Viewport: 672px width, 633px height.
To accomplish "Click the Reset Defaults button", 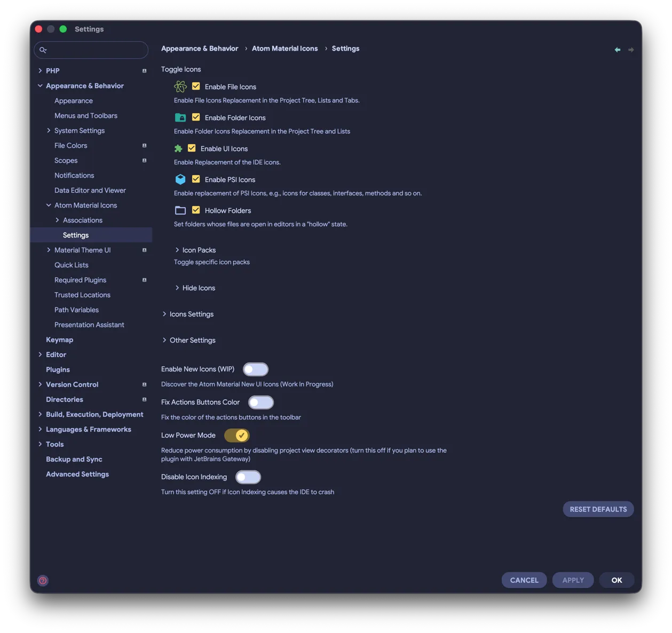I will pyautogui.click(x=598, y=509).
